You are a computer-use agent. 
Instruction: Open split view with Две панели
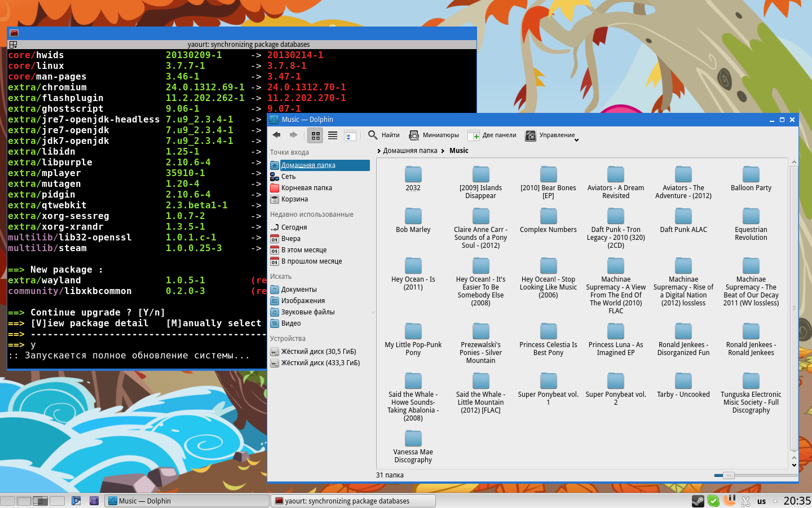pyautogui.click(x=492, y=135)
